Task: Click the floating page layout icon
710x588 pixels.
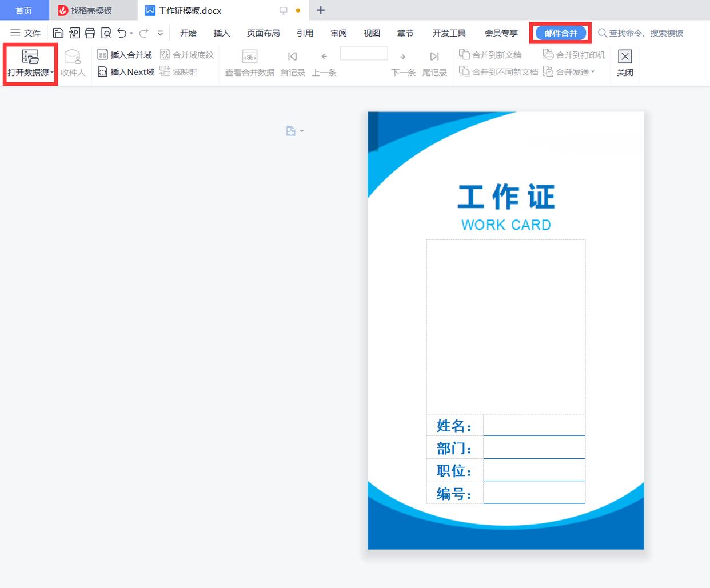Action: point(291,131)
